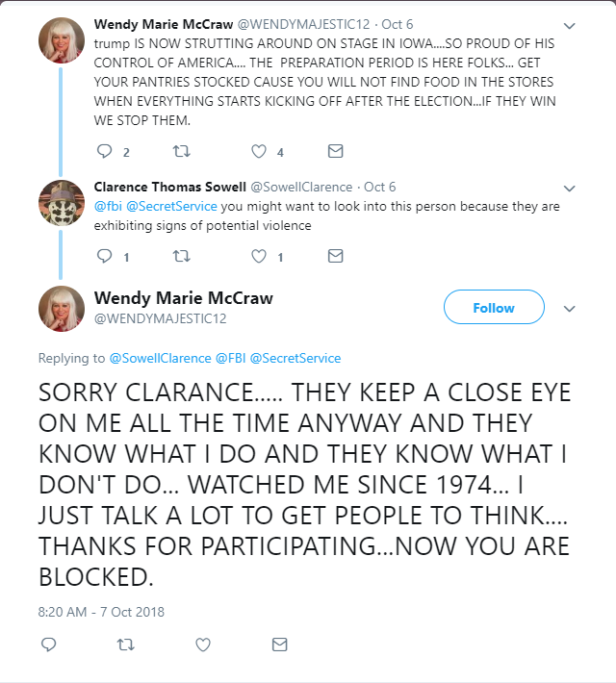616x683 pixels.
Task: Open the 8:20 AM - 7 Oct 2018 timestamp
Action: [x=101, y=612]
